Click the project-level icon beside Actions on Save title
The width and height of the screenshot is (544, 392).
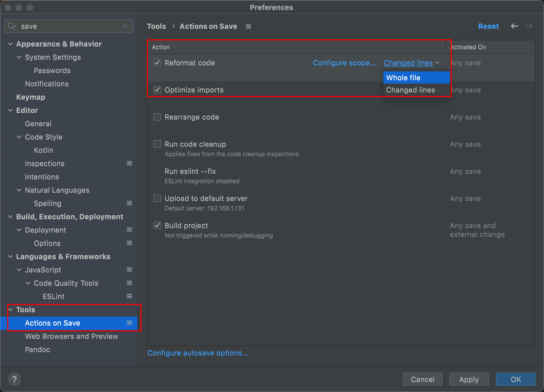[248, 27]
